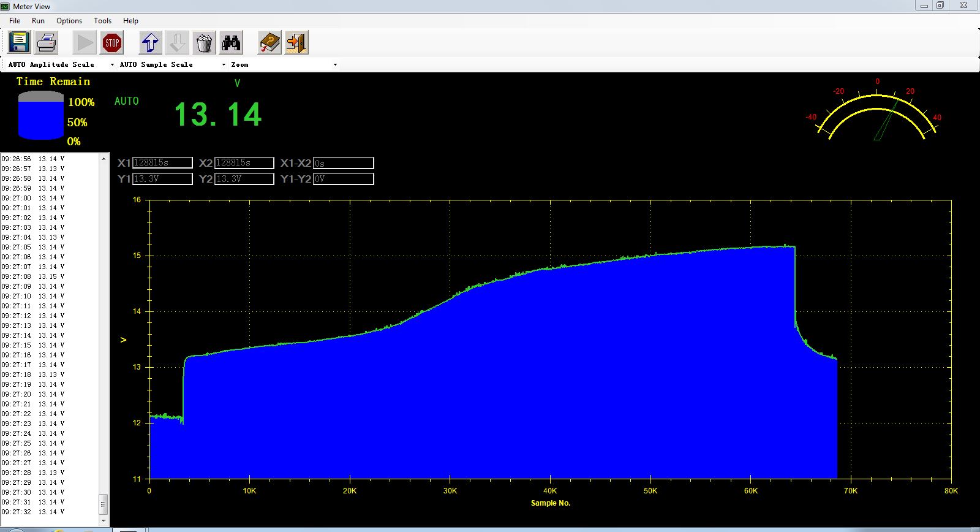980x532 pixels.
Task: Click the Y1 cursor value field
Action: (x=162, y=179)
